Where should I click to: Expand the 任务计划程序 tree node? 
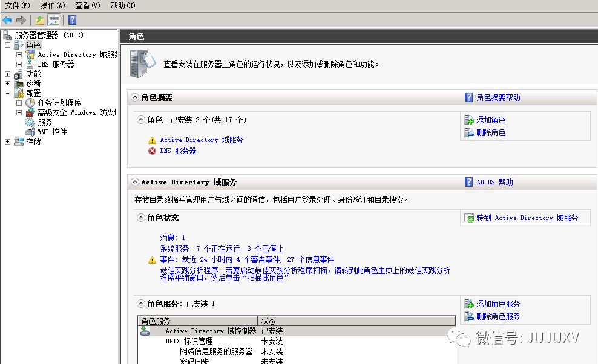pyautogui.click(x=19, y=103)
